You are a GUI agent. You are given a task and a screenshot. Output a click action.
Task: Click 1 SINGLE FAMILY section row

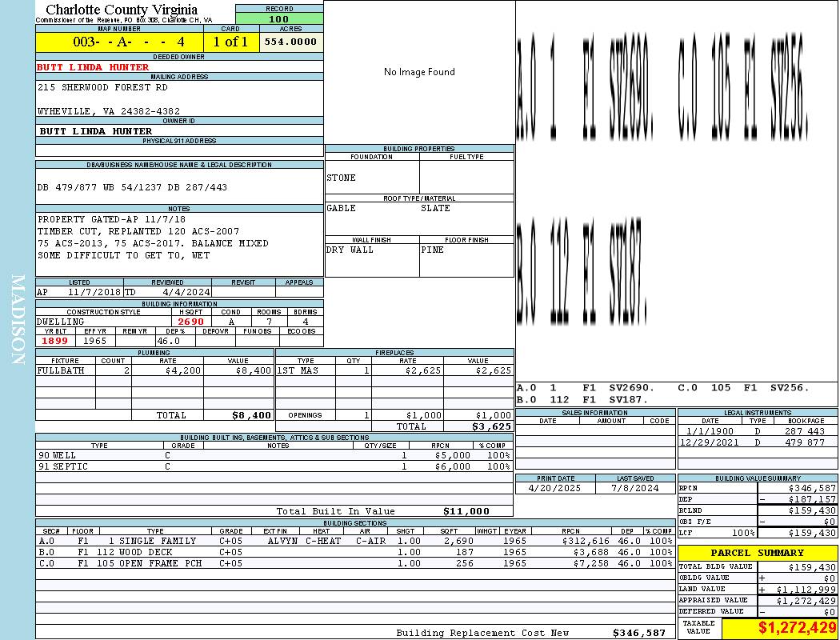pyautogui.click(x=355, y=541)
